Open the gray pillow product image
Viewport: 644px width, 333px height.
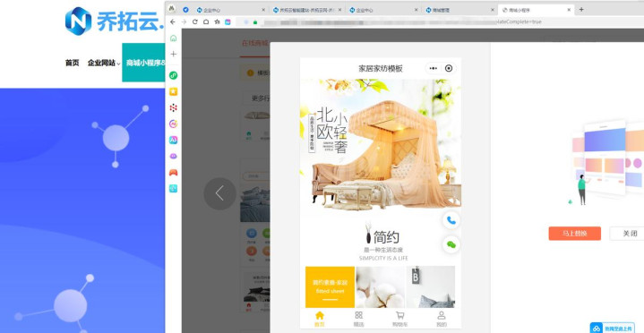point(431,286)
